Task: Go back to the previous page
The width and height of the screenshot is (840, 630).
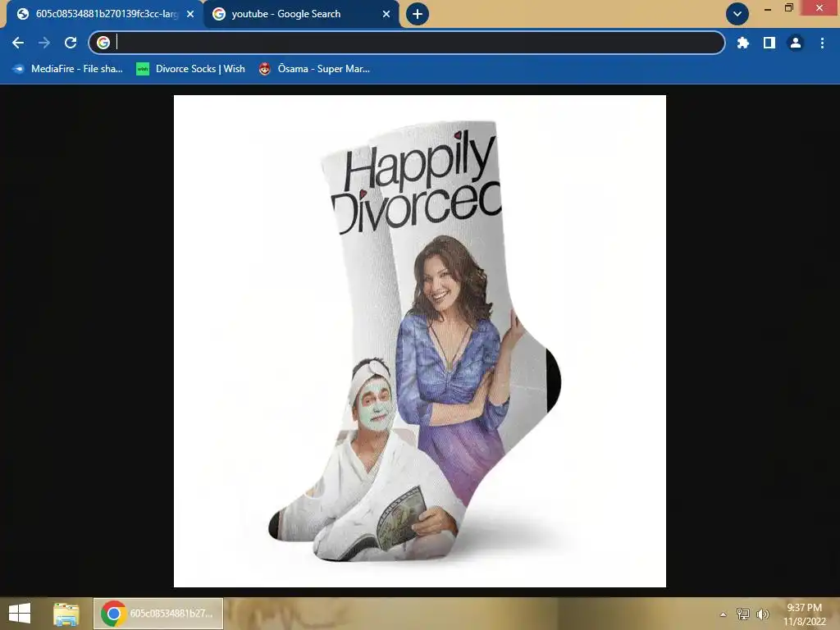Action: 18,43
